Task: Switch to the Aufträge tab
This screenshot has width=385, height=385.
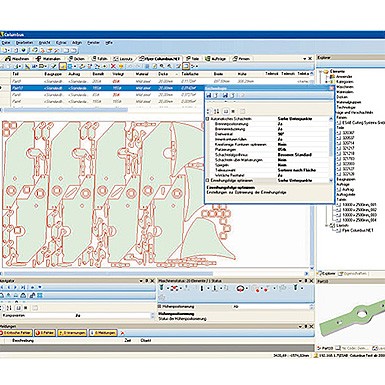Action: click(x=216, y=59)
